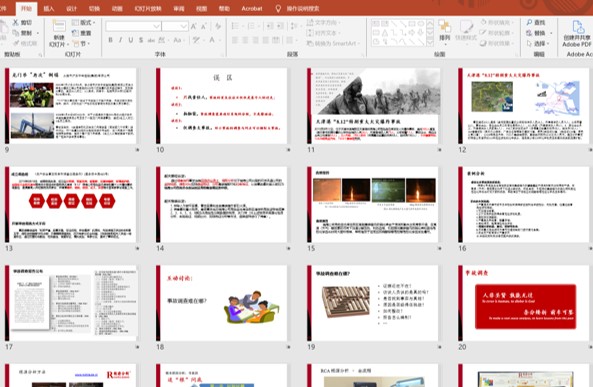
Task: Expand the Layout (版式) dropdown
Action: pyautogui.click(x=84, y=23)
